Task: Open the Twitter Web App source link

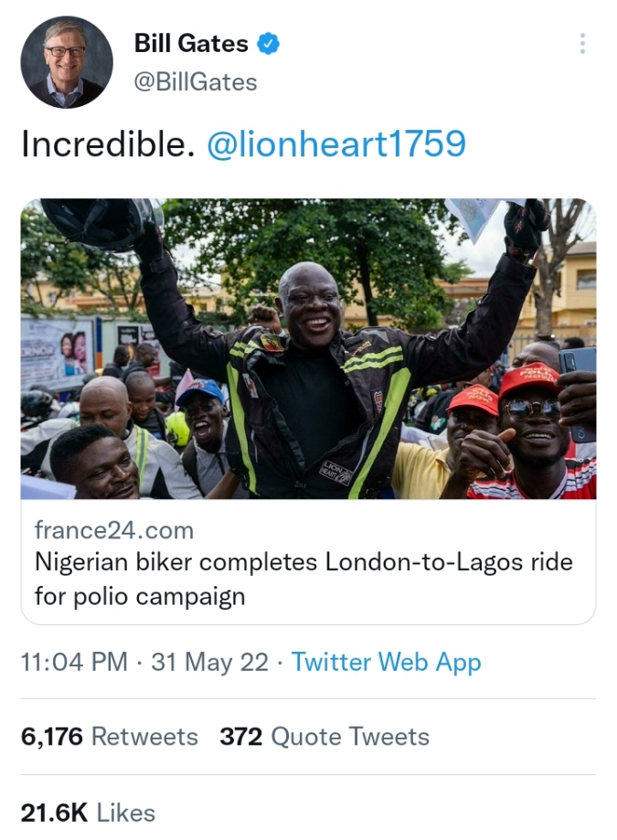Action: (386, 663)
